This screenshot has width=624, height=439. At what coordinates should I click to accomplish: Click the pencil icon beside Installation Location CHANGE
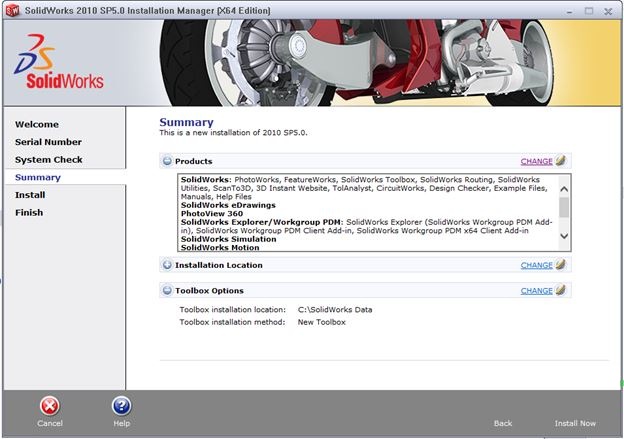click(561, 264)
